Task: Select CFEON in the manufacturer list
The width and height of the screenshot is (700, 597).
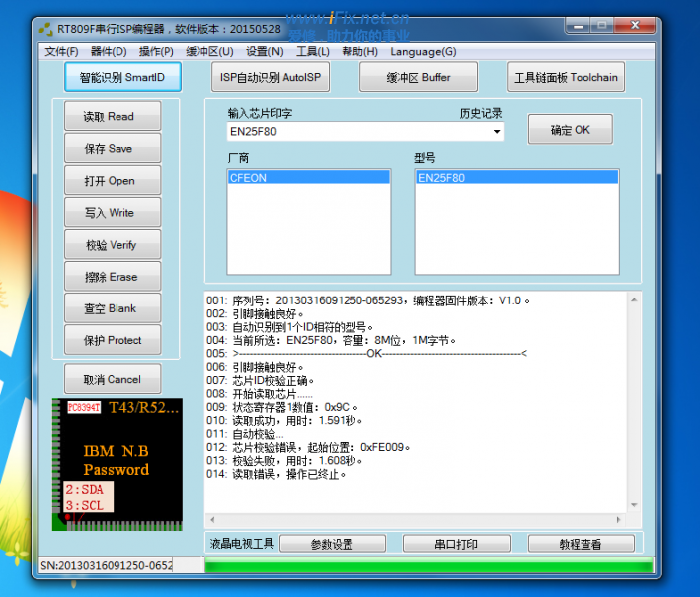Action: click(309, 177)
